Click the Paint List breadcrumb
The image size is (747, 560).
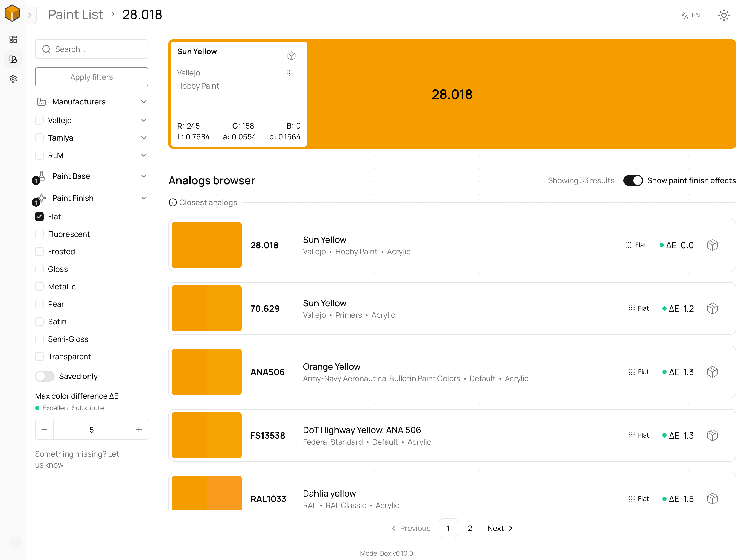point(76,15)
